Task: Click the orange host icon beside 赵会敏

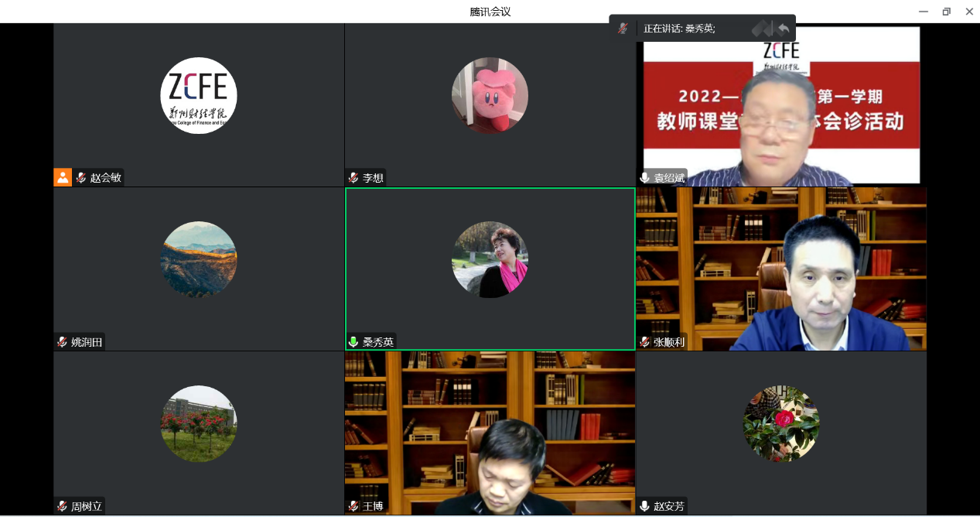Action: click(x=63, y=177)
